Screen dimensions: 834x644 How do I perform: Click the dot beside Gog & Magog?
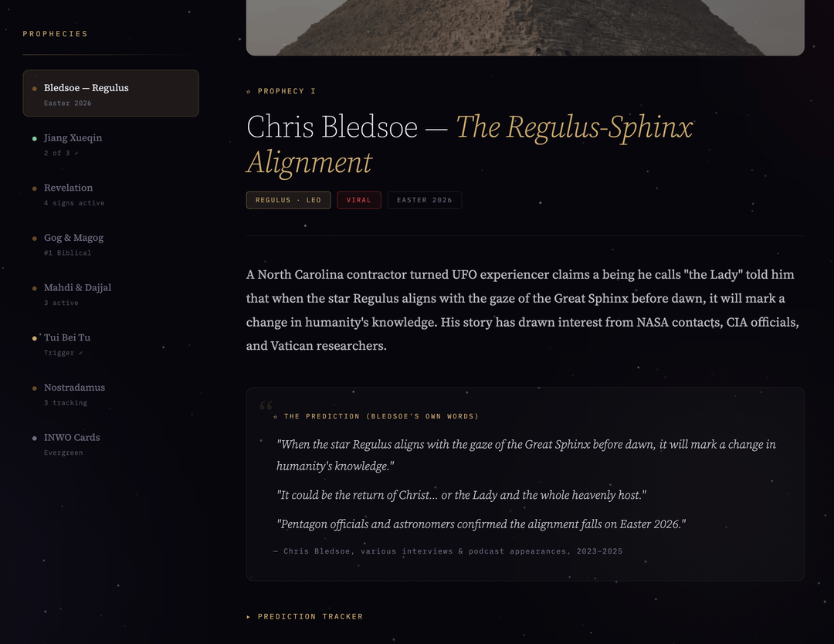tap(34, 239)
